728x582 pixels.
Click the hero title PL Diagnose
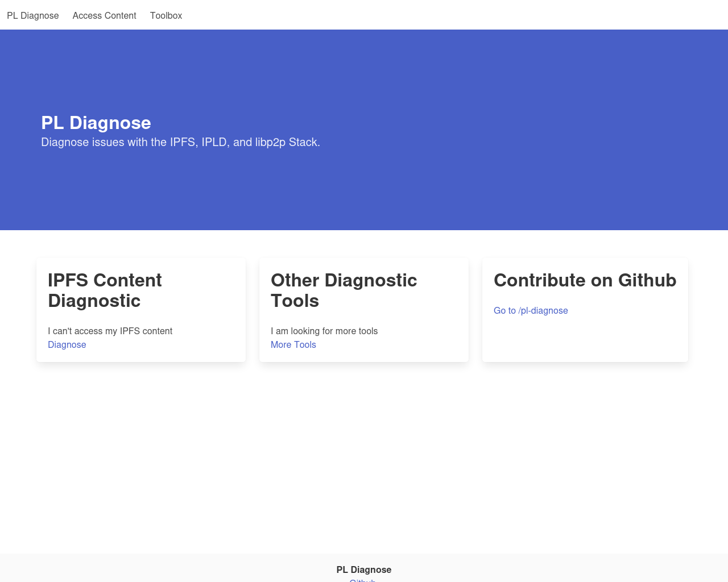pyautogui.click(x=96, y=123)
